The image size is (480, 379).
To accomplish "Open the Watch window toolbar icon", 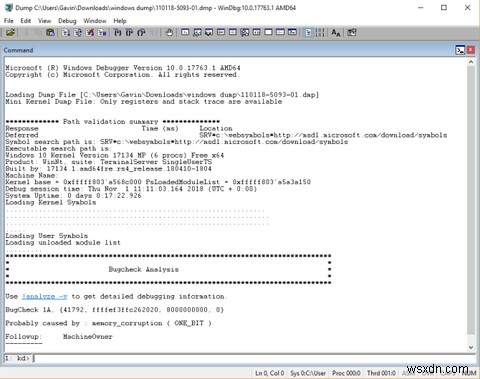I will (x=197, y=32).
